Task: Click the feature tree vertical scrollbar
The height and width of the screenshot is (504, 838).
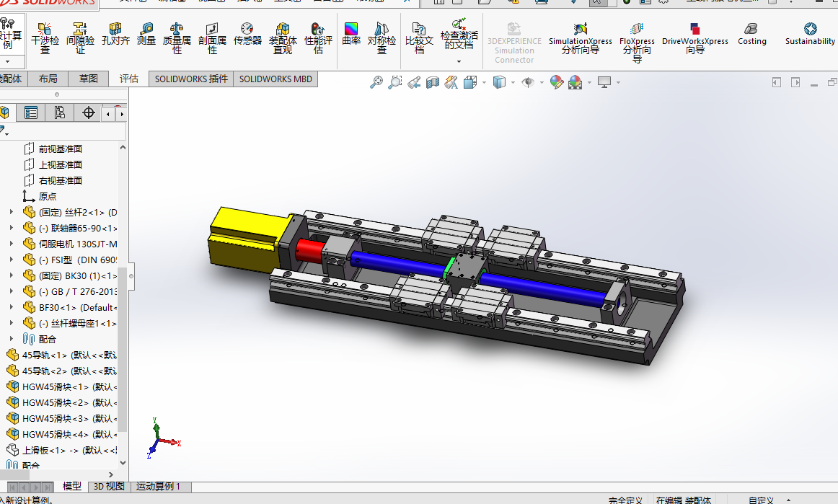Action: [x=123, y=349]
